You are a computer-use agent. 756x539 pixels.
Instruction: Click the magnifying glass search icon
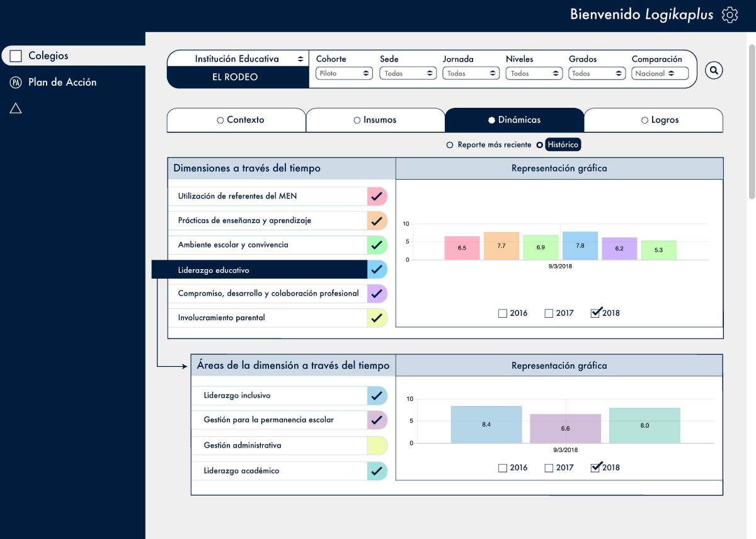tap(714, 70)
